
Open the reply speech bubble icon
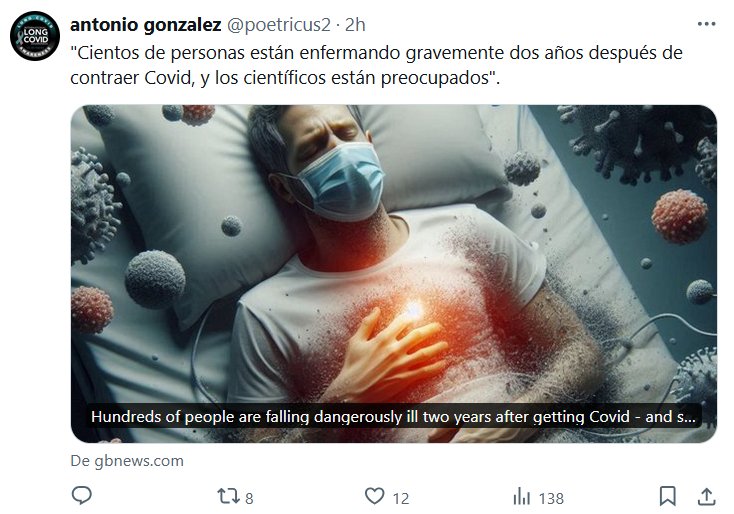(x=81, y=495)
